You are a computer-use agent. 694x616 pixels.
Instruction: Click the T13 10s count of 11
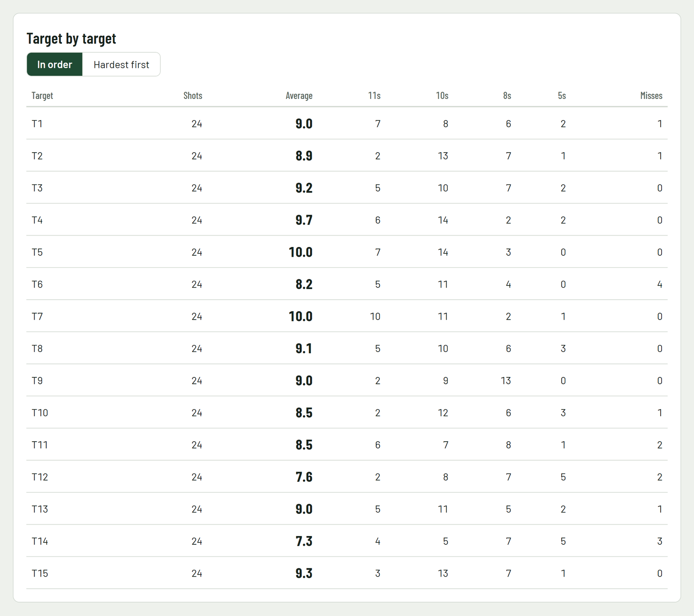click(443, 509)
